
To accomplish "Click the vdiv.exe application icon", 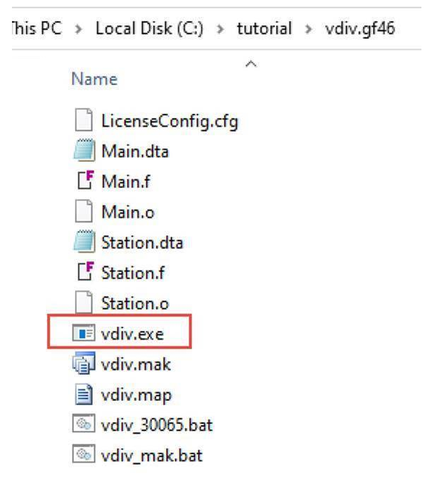I will point(84,334).
